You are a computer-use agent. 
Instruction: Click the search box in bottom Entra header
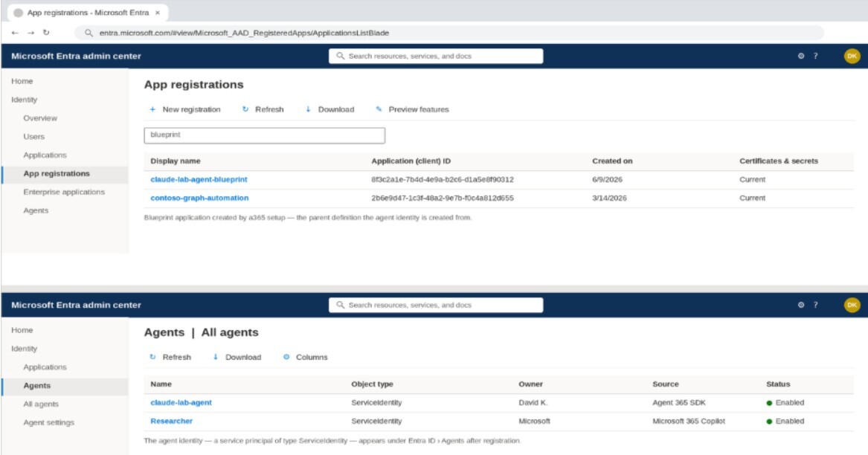436,305
